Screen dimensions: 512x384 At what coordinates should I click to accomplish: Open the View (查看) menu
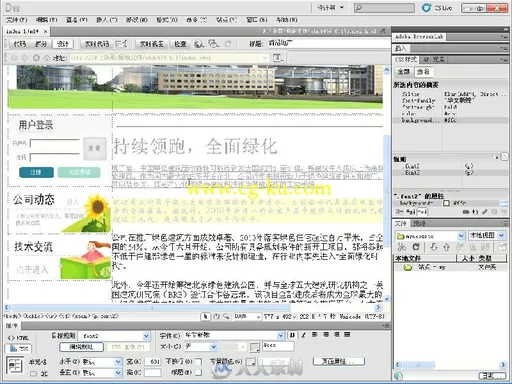[76, 20]
